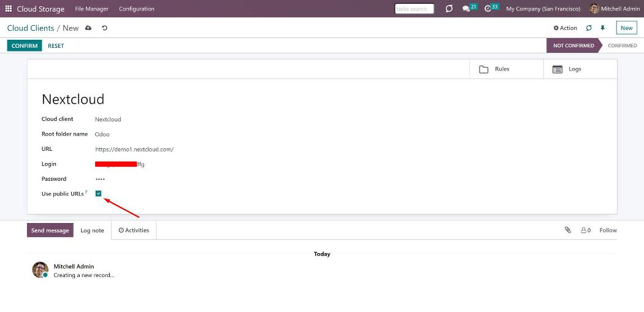Screen dimensions: 644x312
Task: Click the Cloud client field value Nextcloud
Action: tap(108, 120)
